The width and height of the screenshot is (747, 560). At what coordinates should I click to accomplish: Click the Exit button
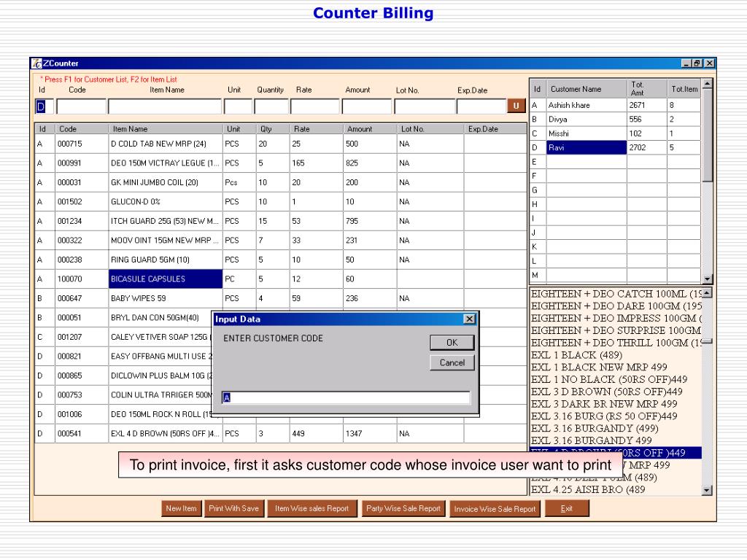567,508
